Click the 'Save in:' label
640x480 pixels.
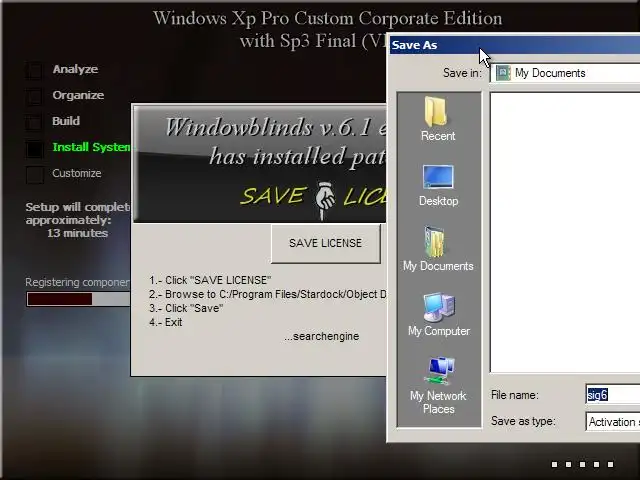coord(462,73)
